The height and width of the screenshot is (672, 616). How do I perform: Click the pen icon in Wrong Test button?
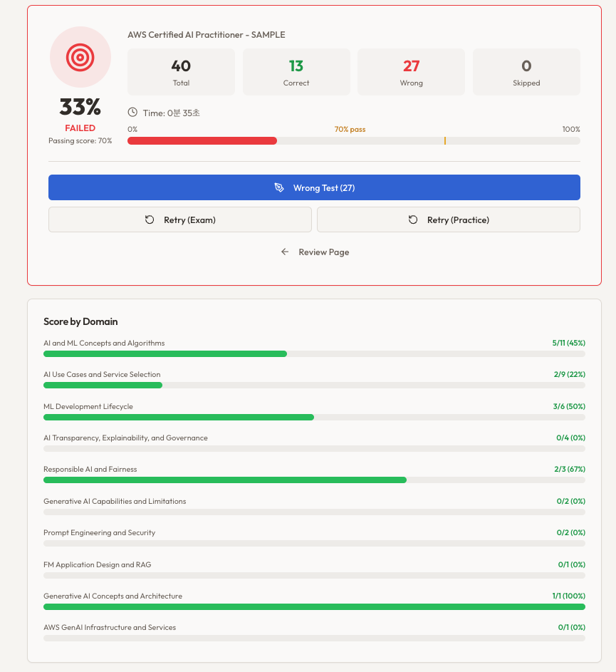coord(279,187)
